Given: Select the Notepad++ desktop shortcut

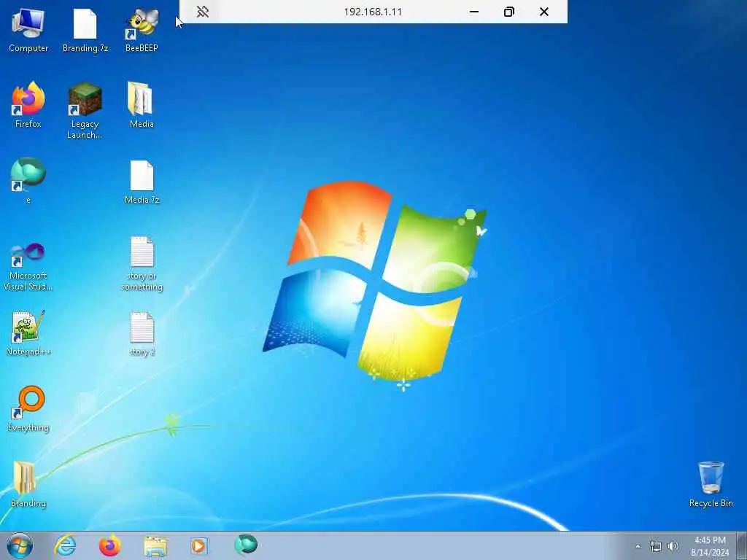Looking at the screenshot, I should [x=28, y=333].
